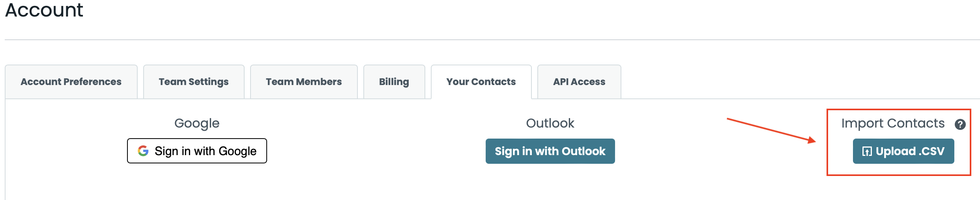The height and width of the screenshot is (200, 980).
Task: Open the Billing tab
Action: [394, 82]
